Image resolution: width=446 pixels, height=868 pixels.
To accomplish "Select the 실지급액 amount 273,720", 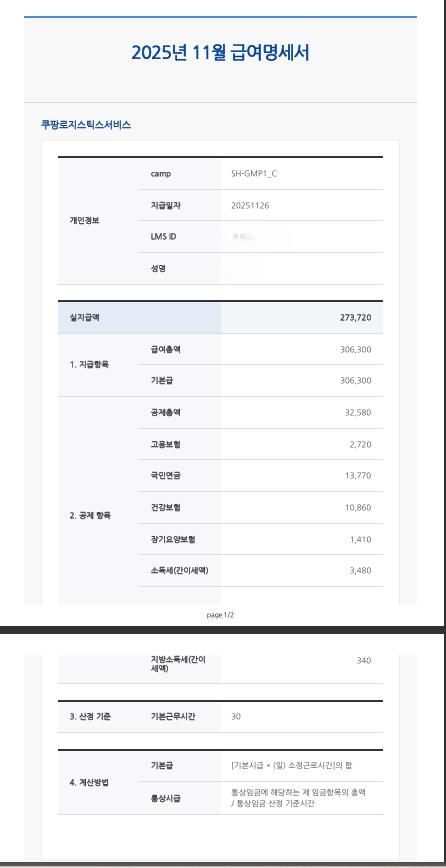I will tap(356, 318).
